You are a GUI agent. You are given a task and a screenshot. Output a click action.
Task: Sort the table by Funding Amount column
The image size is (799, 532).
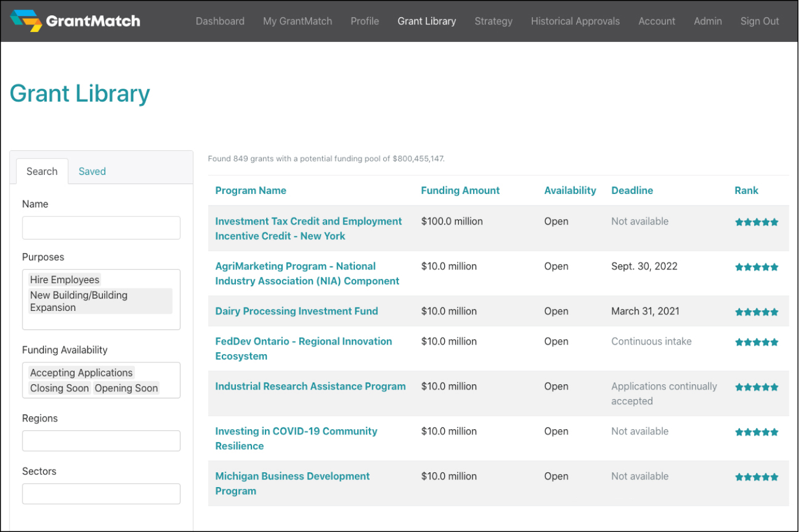460,190
